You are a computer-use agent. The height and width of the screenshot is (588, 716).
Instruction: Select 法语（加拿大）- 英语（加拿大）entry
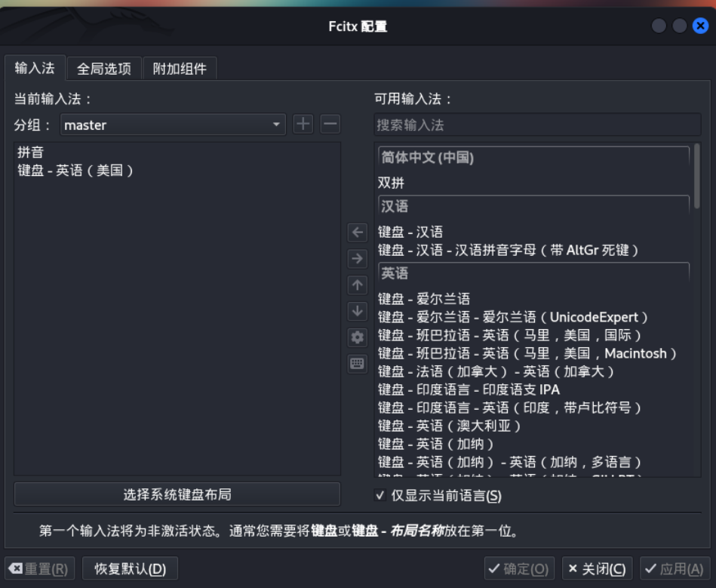(x=533, y=371)
